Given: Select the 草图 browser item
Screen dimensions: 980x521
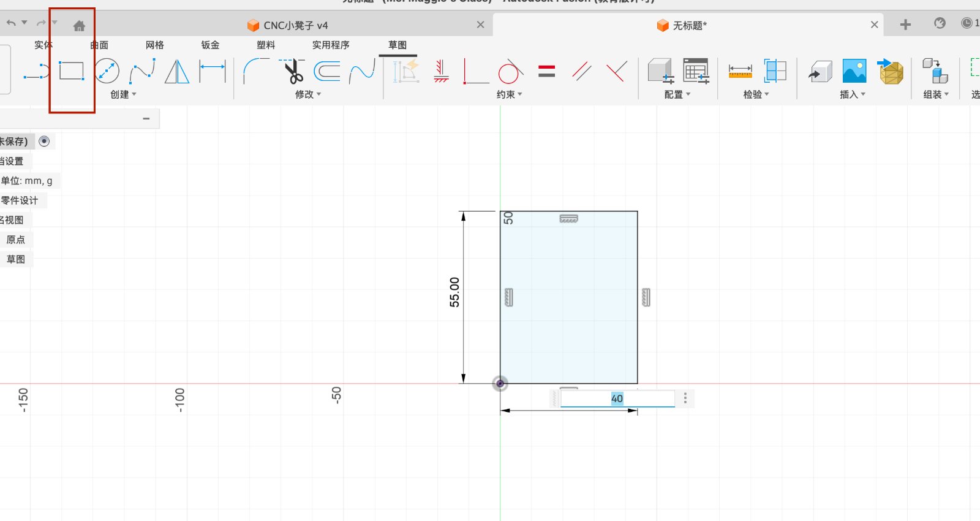Looking at the screenshot, I should (x=16, y=259).
